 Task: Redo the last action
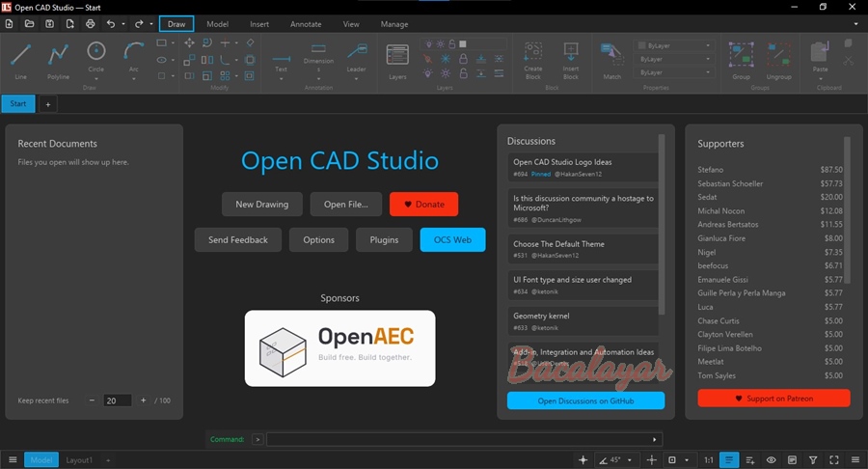[139, 24]
